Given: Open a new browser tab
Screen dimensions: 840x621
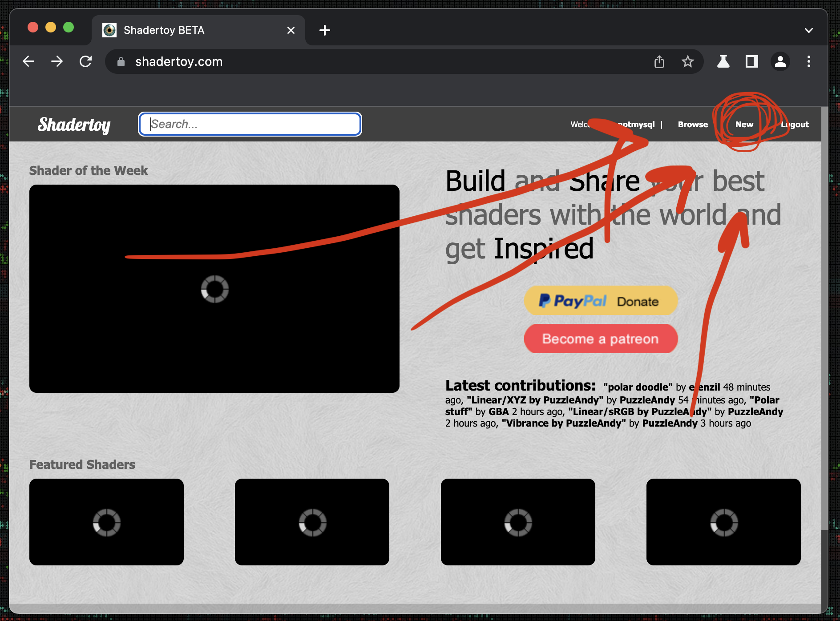Looking at the screenshot, I should click(x=325, y=30).
